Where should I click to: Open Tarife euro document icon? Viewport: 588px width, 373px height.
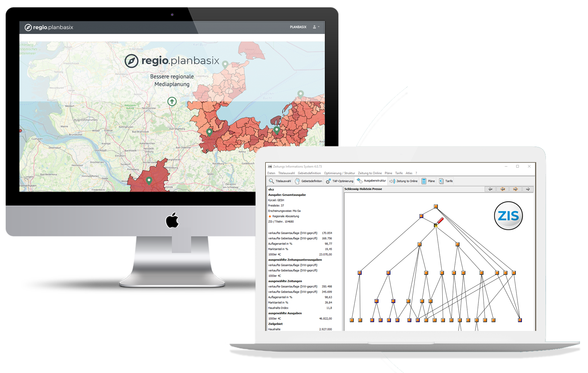click(441, 181)
